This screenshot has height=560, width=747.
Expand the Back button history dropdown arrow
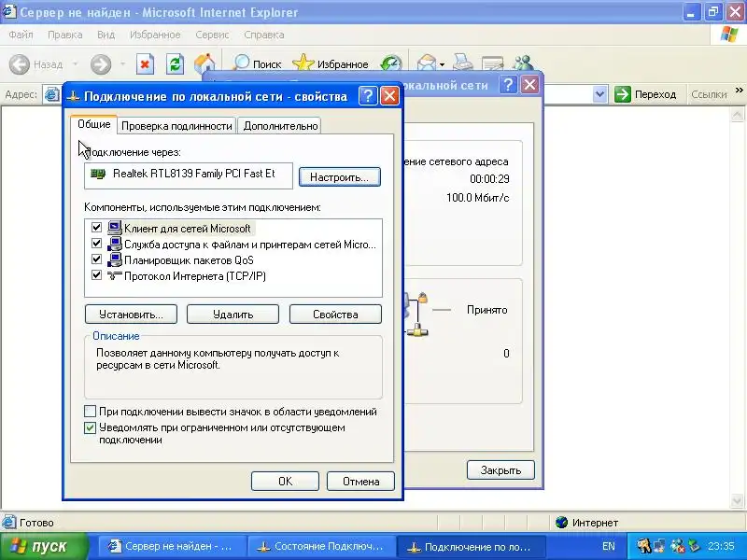tap(75, 63)
